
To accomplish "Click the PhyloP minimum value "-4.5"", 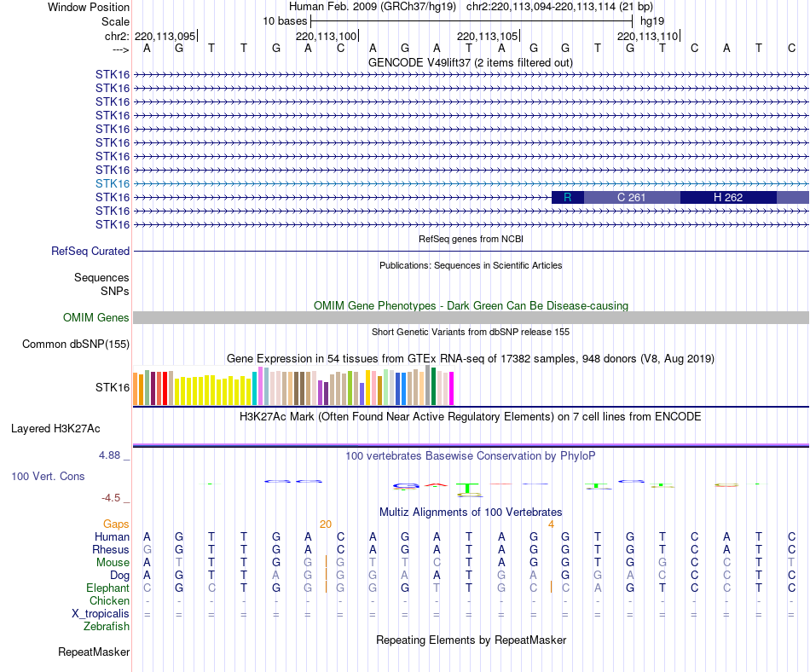I will click(x=111, y=498).
